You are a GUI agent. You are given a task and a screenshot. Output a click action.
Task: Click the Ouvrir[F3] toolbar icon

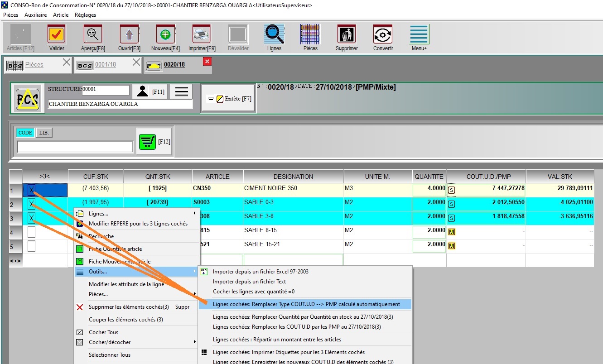pyautogui.click(x=129, y=34)
